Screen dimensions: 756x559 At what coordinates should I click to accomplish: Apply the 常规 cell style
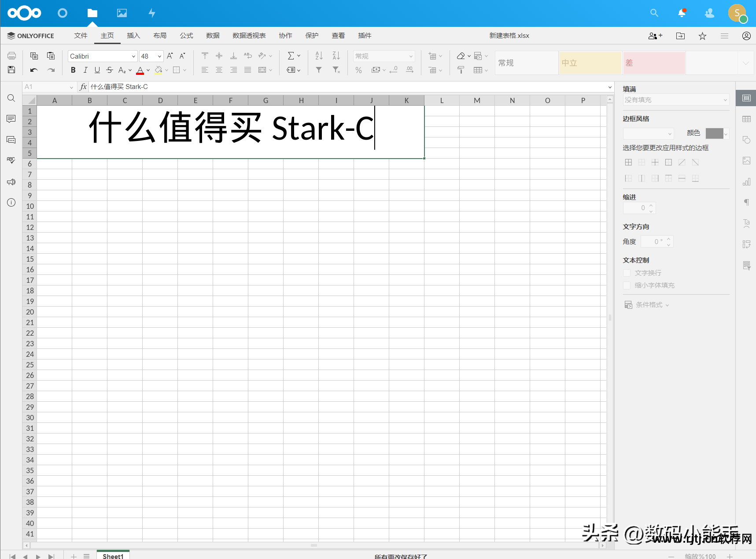coord(527,63)
